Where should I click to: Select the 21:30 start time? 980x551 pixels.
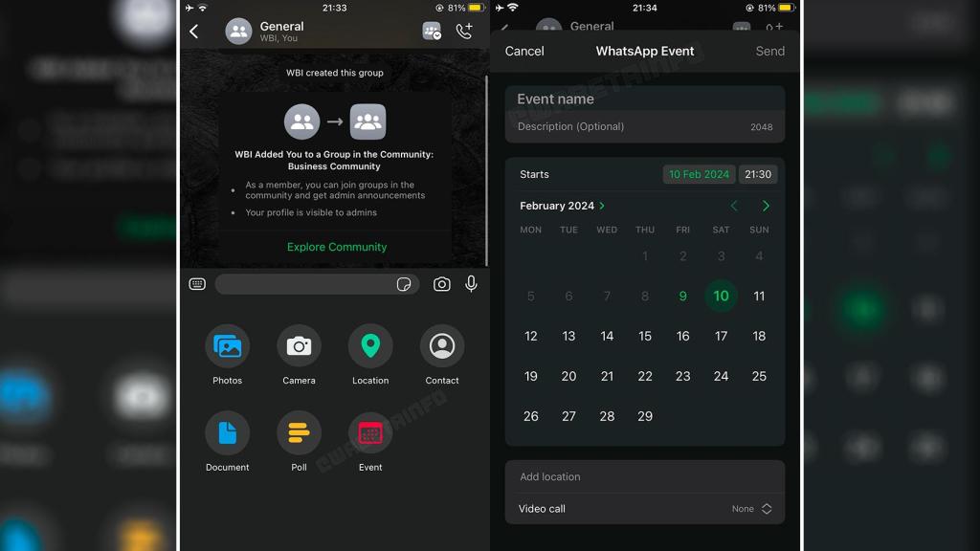point(758,174)
